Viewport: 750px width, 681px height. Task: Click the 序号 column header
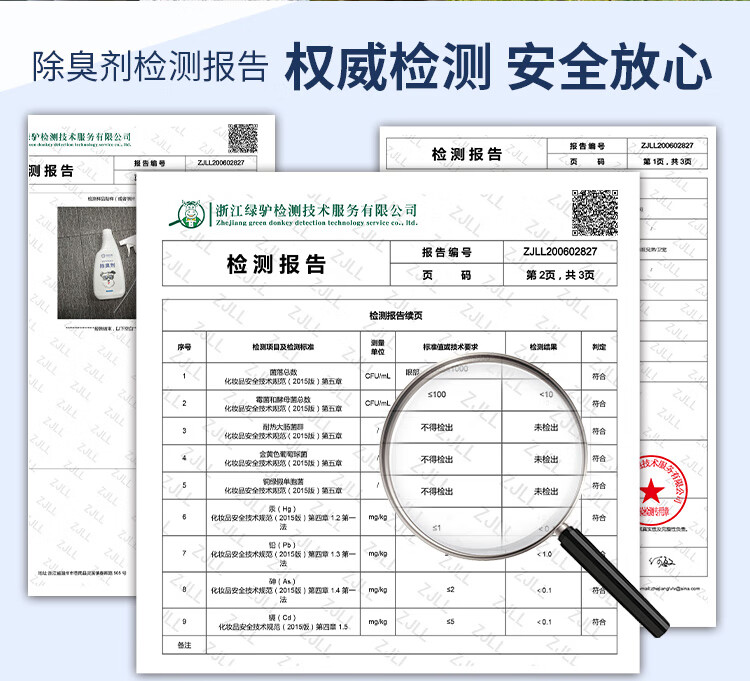(184, 347)
